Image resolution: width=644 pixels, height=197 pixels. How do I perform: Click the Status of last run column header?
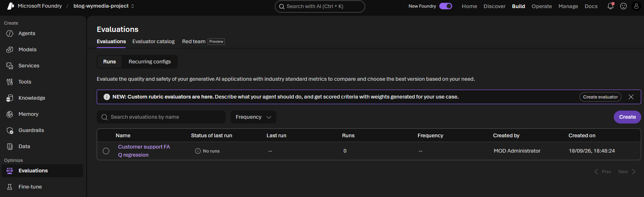click(x=212, y=136)
